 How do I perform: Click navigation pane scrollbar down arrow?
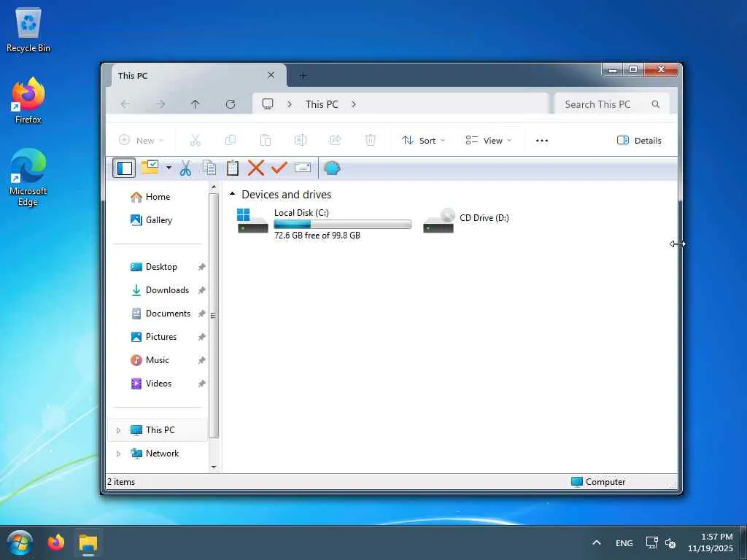(x=214, y=467)
